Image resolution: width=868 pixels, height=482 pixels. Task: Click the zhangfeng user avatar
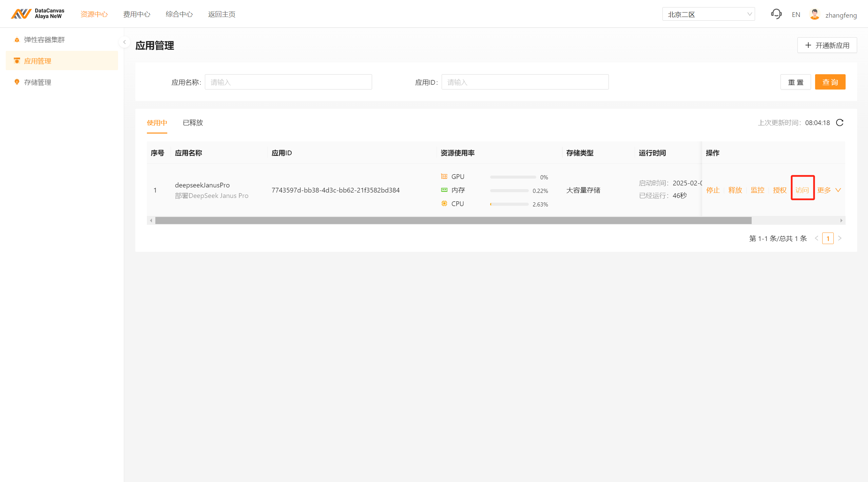[x=814, y=15]
